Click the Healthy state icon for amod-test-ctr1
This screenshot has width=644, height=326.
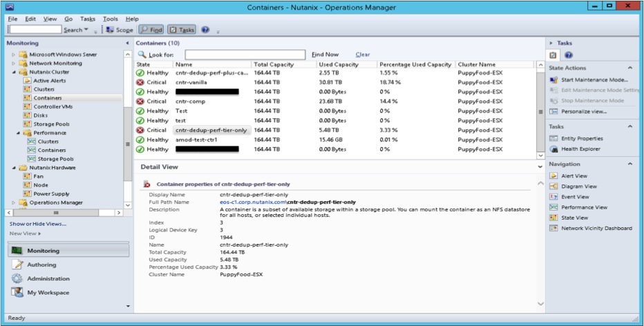coord(140,140)
